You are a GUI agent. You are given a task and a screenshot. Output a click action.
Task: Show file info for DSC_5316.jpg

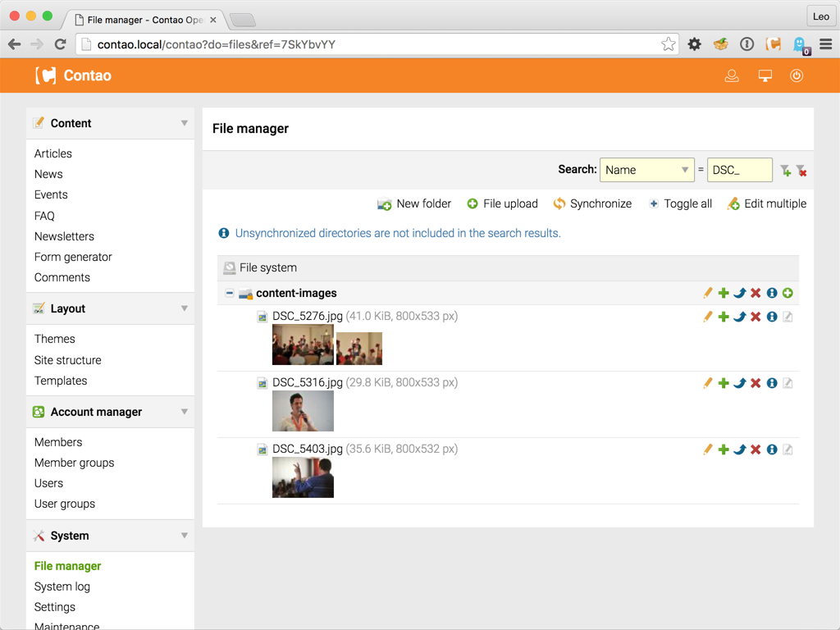pyautogui.click(x=771, y=383)
